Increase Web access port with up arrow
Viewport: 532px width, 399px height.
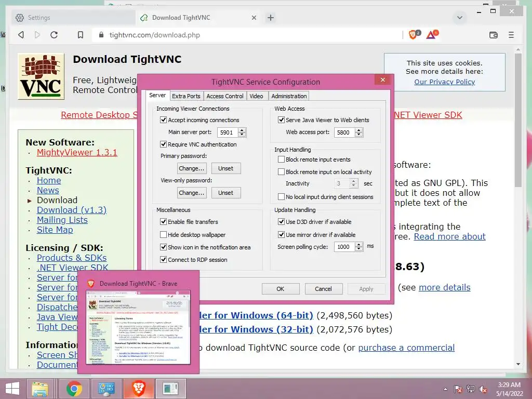(359, 130)
